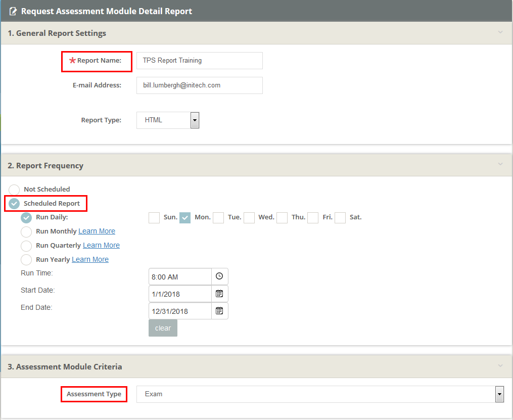
Task: Open the End Date calendar picker
Action: 219,311
